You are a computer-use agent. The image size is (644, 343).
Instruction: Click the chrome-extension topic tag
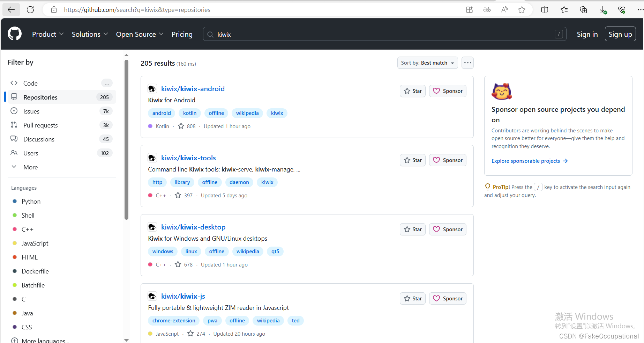[174, 321]
